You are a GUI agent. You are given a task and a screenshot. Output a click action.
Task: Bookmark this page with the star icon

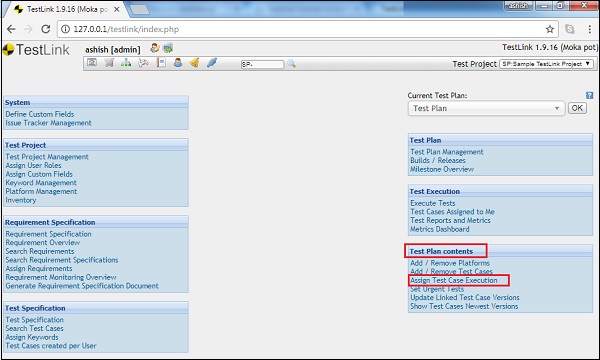pos(550,29)
